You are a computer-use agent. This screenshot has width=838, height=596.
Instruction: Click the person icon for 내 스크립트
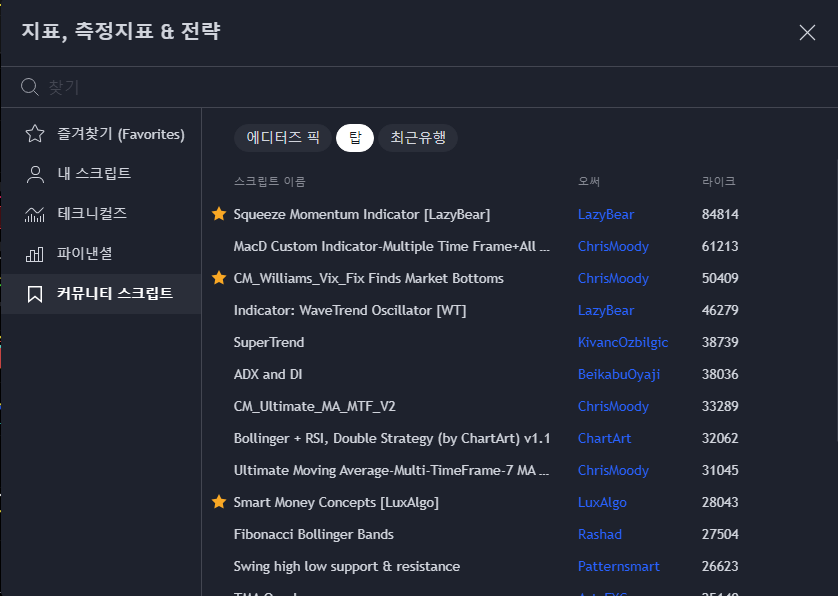[x=35, y=174]
